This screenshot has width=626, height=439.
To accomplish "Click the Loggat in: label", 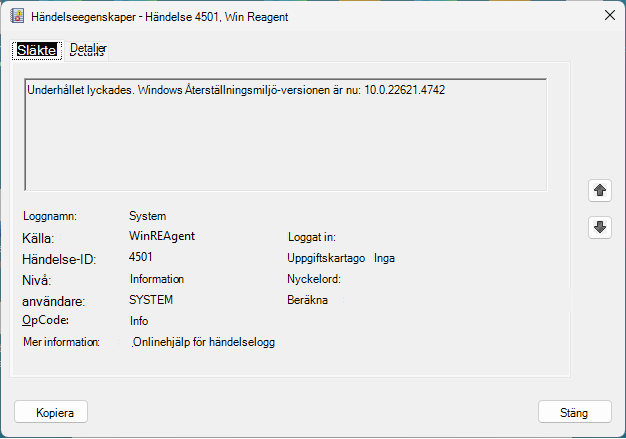I will coord(312,237).
